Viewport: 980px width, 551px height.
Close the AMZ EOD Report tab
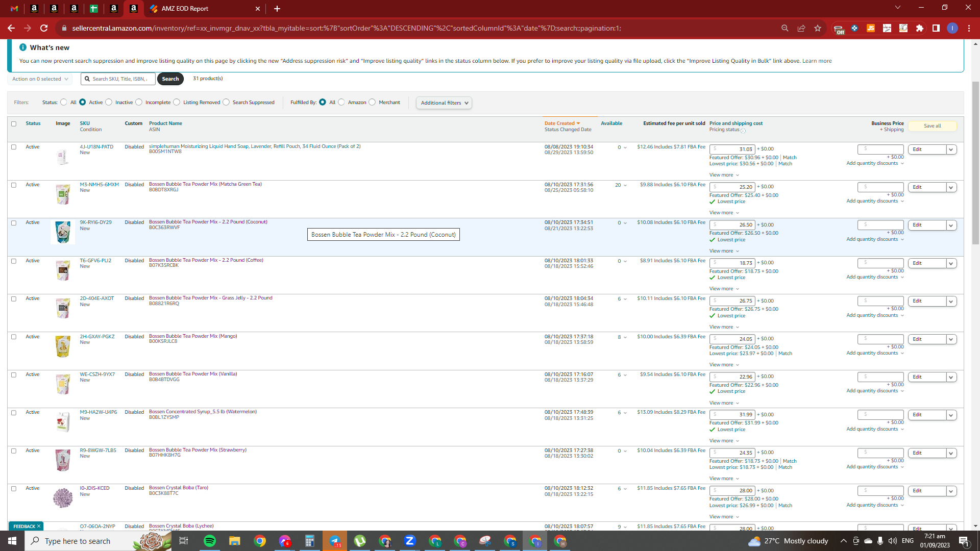point(258,9)
